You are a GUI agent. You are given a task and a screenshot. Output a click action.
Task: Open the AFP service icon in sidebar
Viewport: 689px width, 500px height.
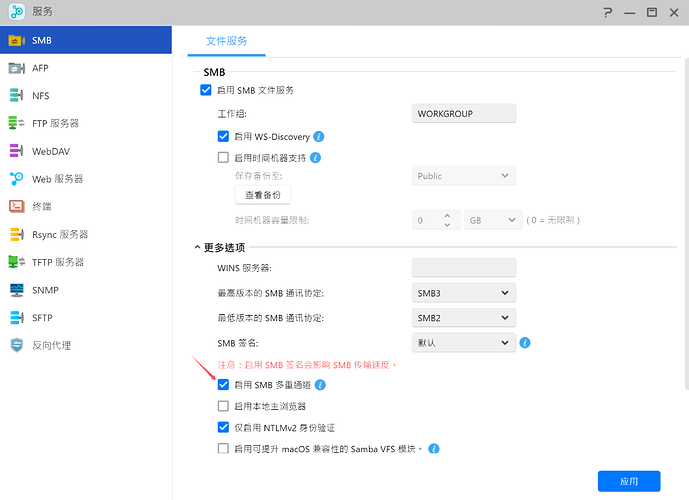coord(16,68)
